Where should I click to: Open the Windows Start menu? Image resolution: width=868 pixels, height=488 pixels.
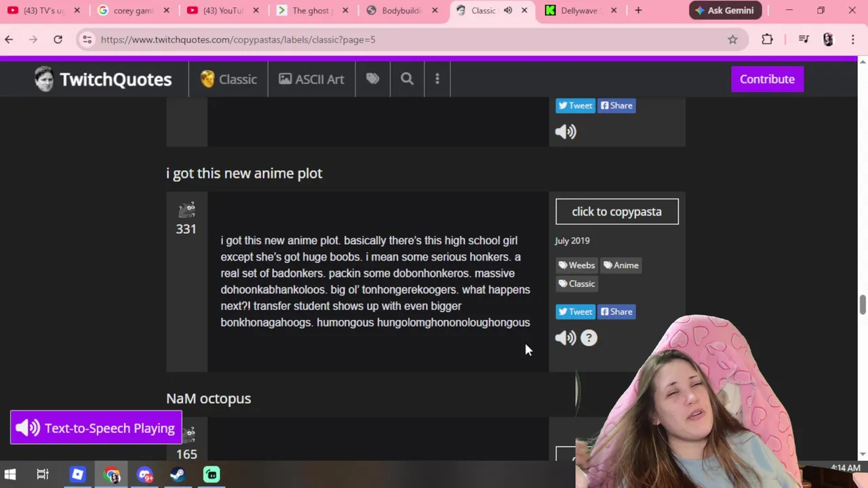point(9,474)
